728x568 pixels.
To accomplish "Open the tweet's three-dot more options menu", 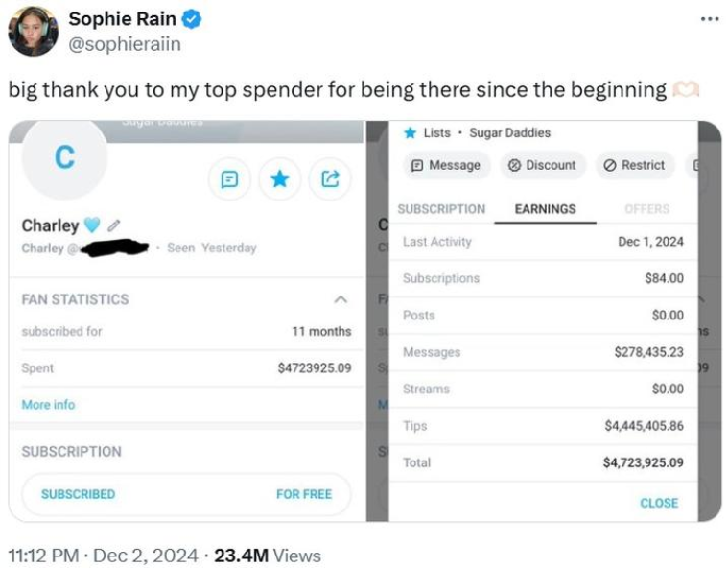I will coord(709,19).
